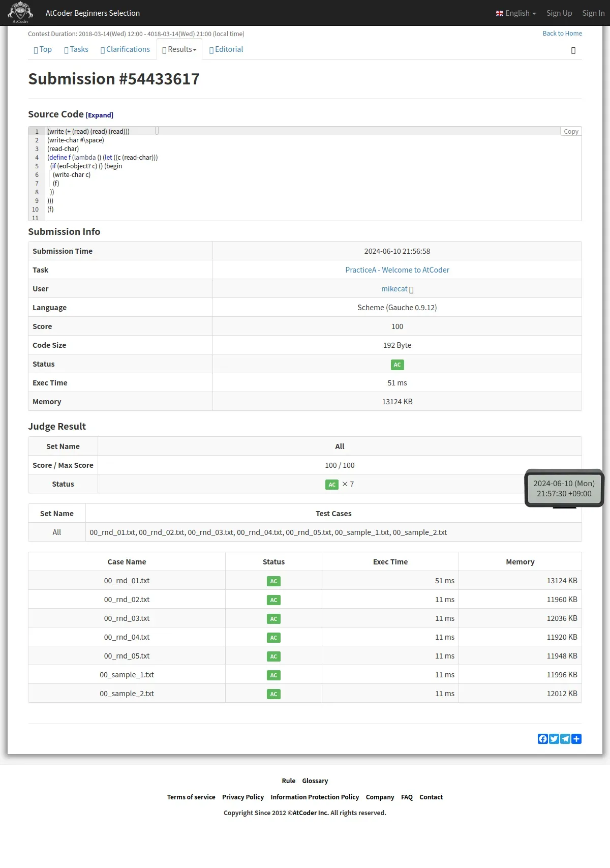Screen dimensions: 610x868
Task: Open Information Protection Policy link
Action: [315, 797]
